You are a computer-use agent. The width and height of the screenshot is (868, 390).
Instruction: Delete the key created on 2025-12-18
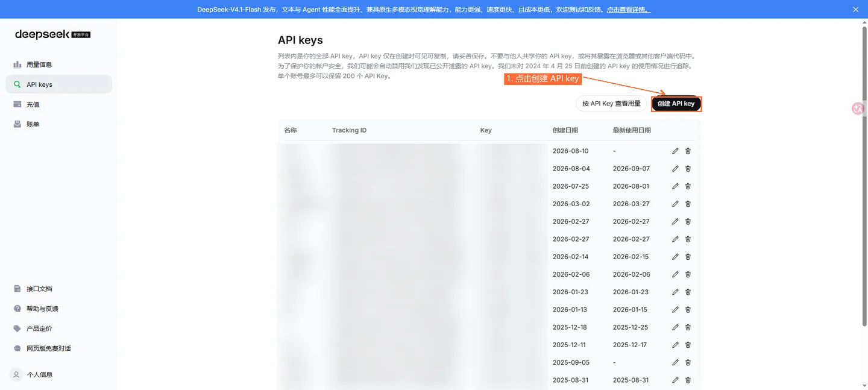click(688, 327)
